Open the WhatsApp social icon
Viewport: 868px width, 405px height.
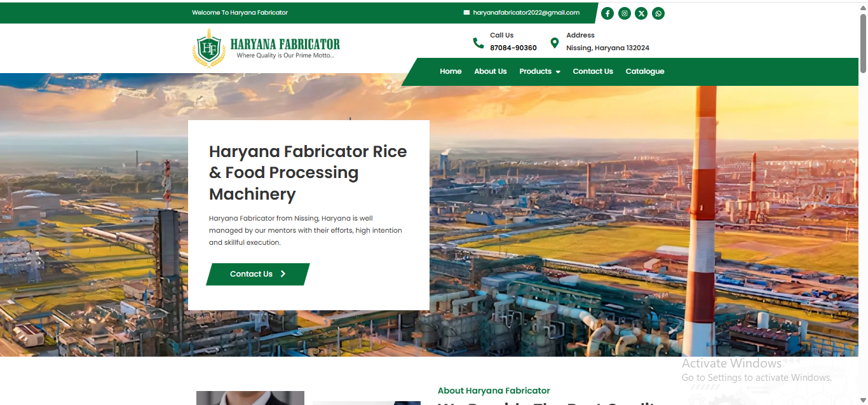click(x=658, y=13)
